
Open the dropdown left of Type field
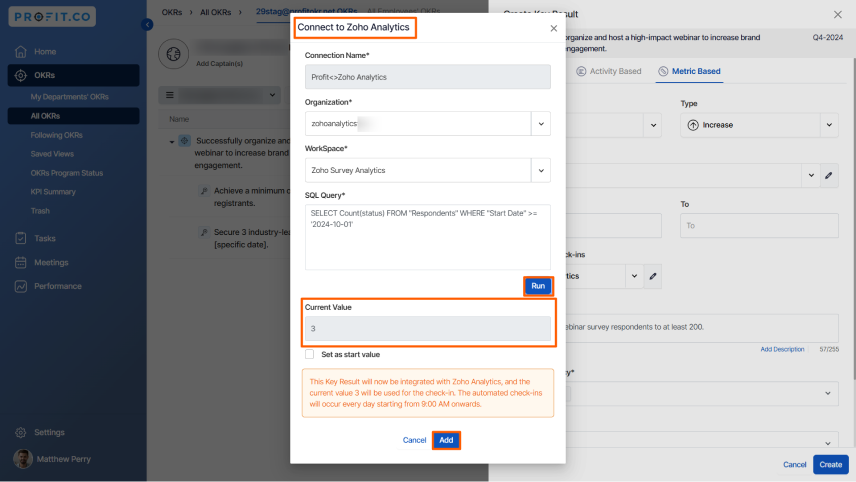point(653,126)
